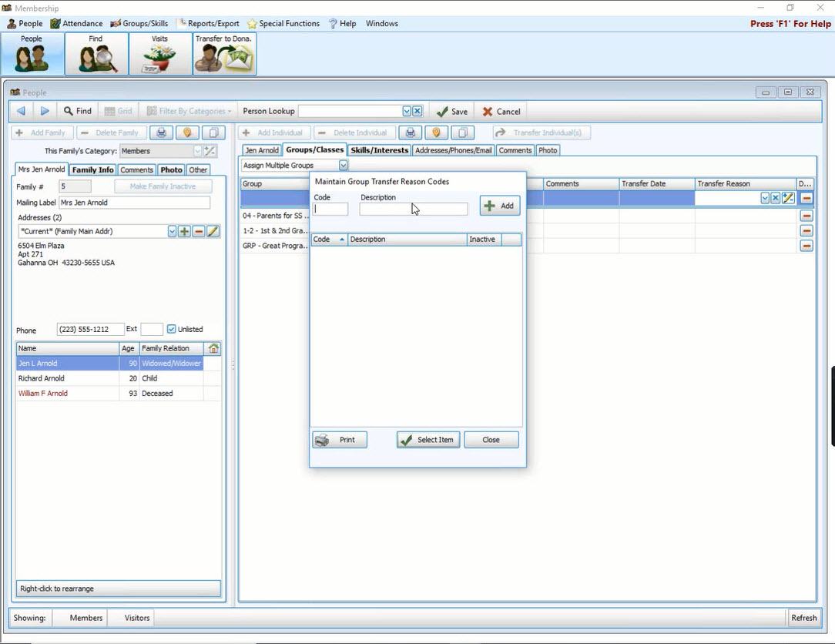Click the Visits flower icon
835x644 pixels.
(159, 54)
